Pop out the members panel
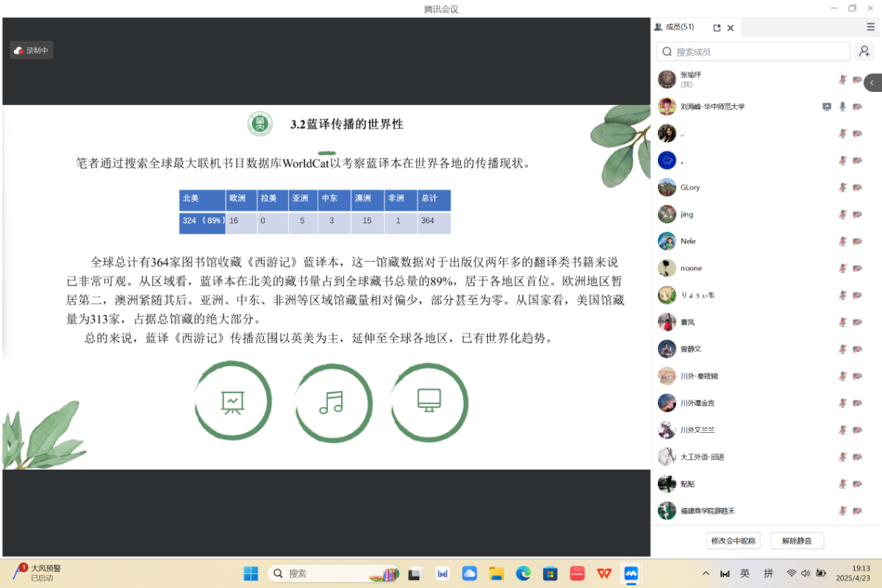 click(x=717, y=28)
